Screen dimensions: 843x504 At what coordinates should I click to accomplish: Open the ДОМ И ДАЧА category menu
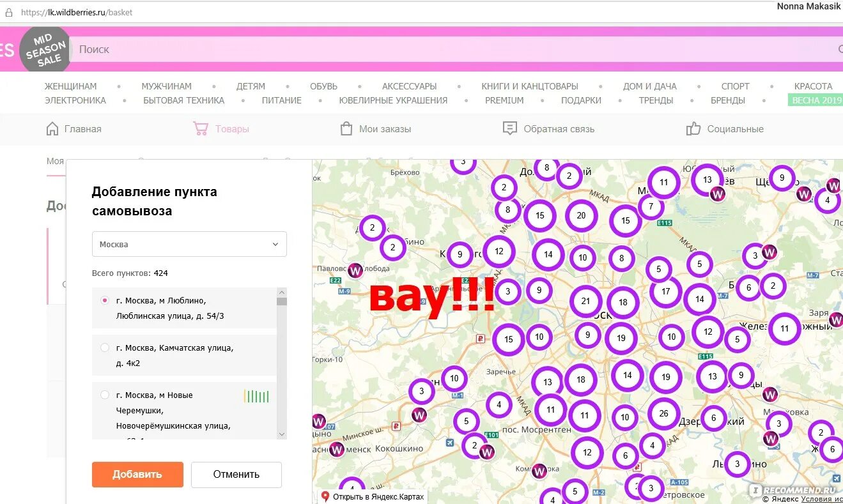pyautogui.click(x=649, y=86)
